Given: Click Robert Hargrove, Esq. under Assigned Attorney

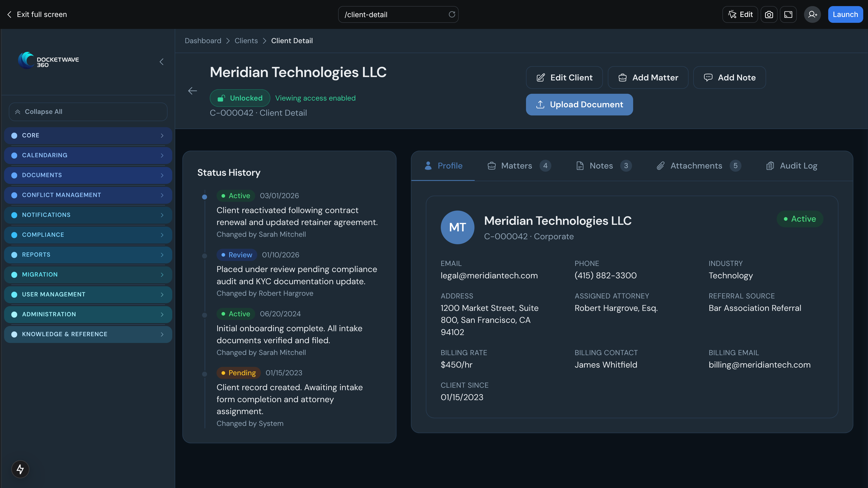Looking at the screenshot, I should pos(616,308).
